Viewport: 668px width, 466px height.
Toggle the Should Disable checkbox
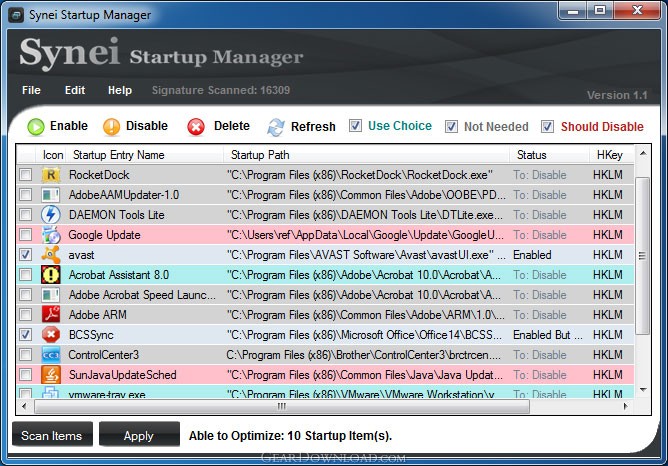[x=547, y=127]
